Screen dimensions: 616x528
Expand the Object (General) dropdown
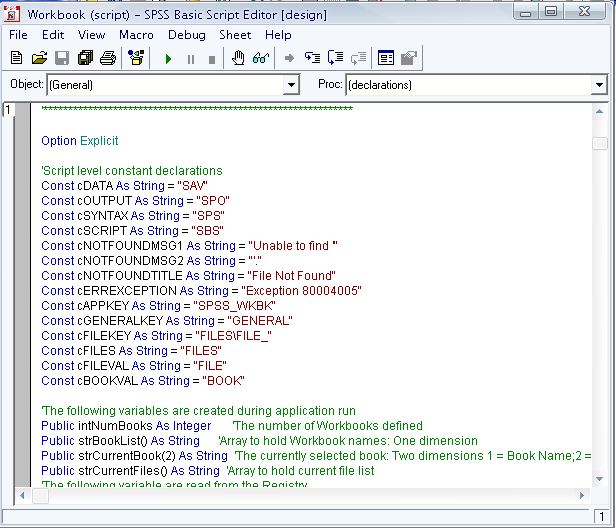291,85
